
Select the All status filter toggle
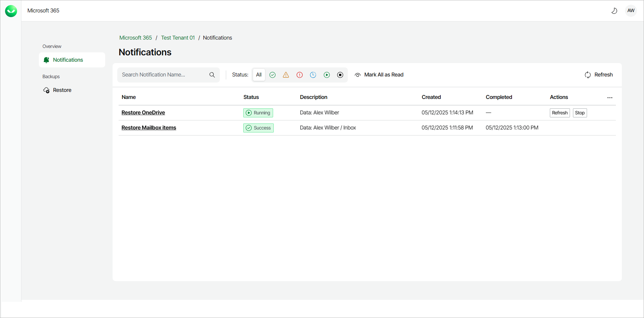(x=258, y=75)
